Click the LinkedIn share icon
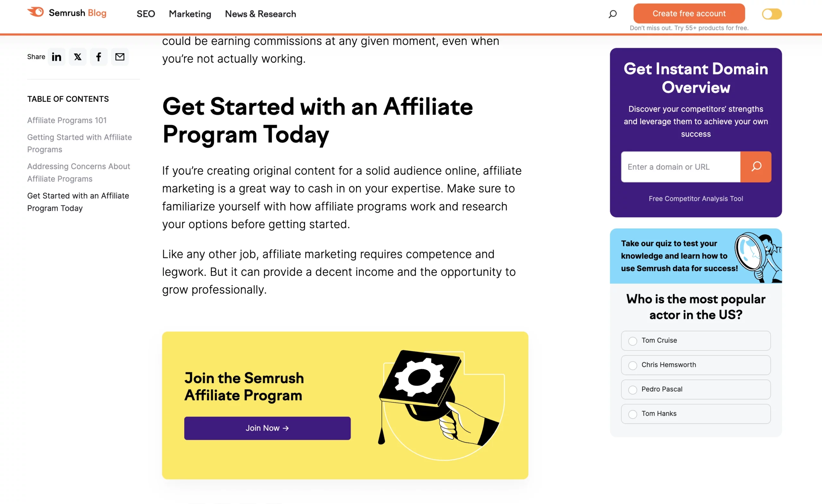Image resolution: width=822 pixels, height=504 pixels. click(x=57, y=56)
